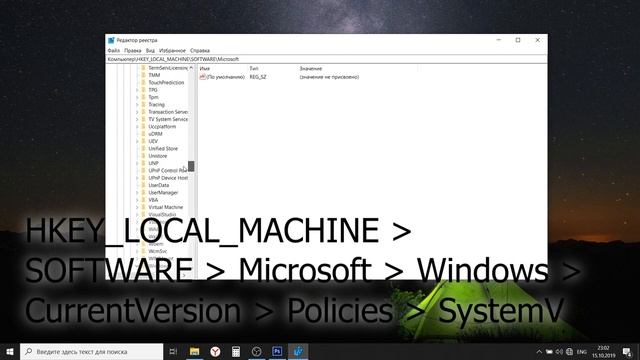Click the active Registry Editor taskbar icon
Viewport: 640px width, 360px height.
298,351
